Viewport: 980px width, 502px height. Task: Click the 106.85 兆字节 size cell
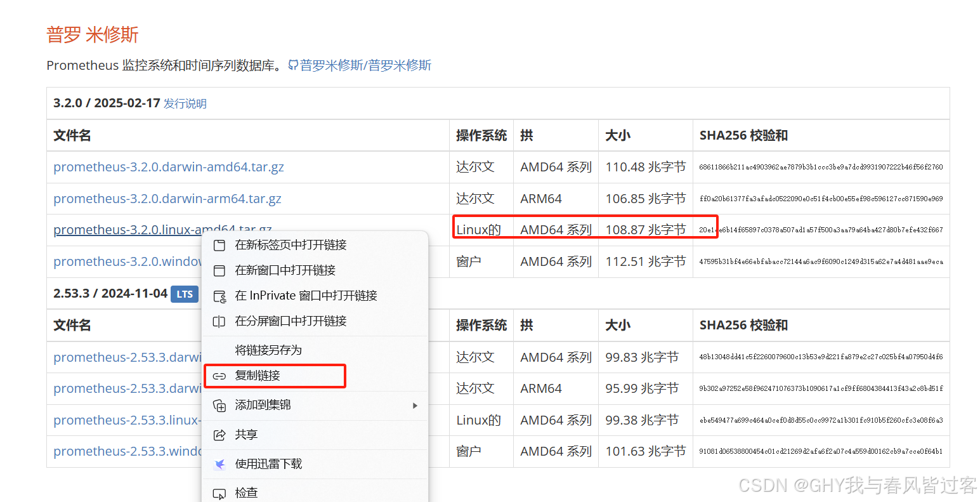point(646,199)
